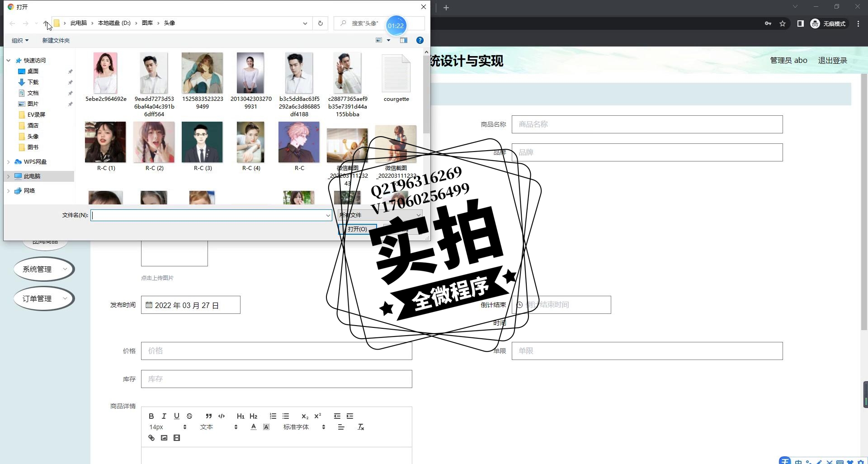This screenshot has width=868, height=464.
Task: Open help in the file dialog
Action: (x=420, y=40)
